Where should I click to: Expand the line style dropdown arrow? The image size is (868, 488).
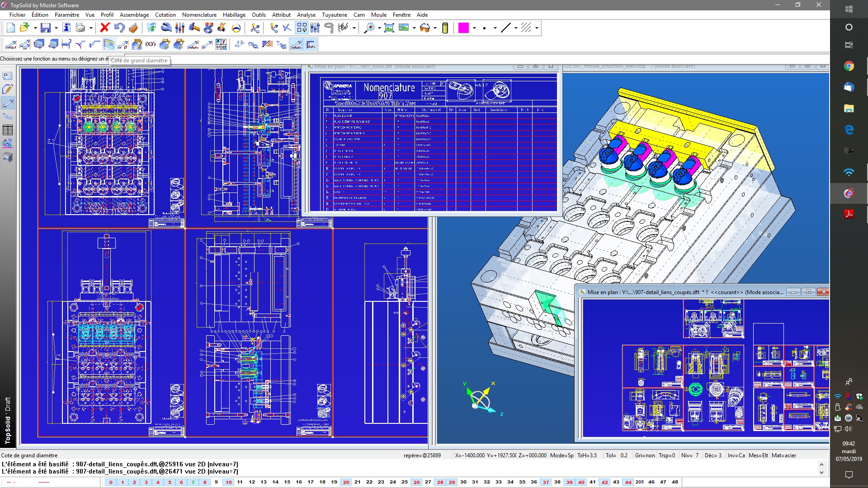(x=516, y=28)
